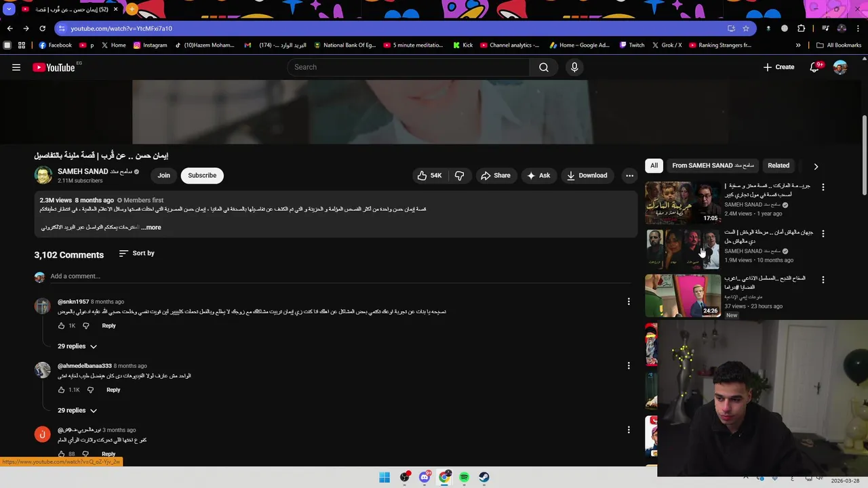Click the page vertical scrollbar
The image size is (868, 488).
point(864,157)
